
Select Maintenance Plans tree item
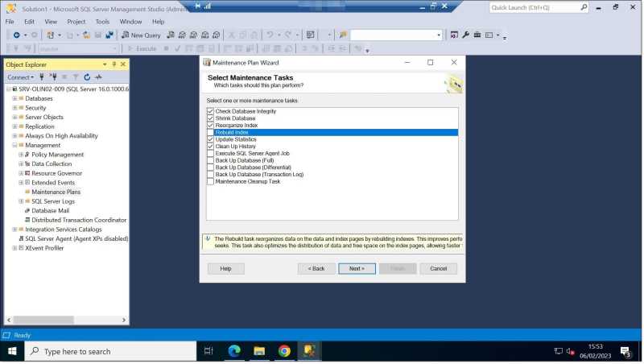[x=56, y=192]
